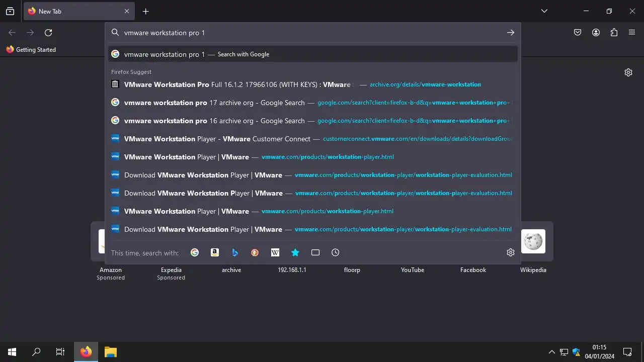Click the Go arrow in address bar
The width and height of the screenshot is (644, 362).
(x=511, y=33)
